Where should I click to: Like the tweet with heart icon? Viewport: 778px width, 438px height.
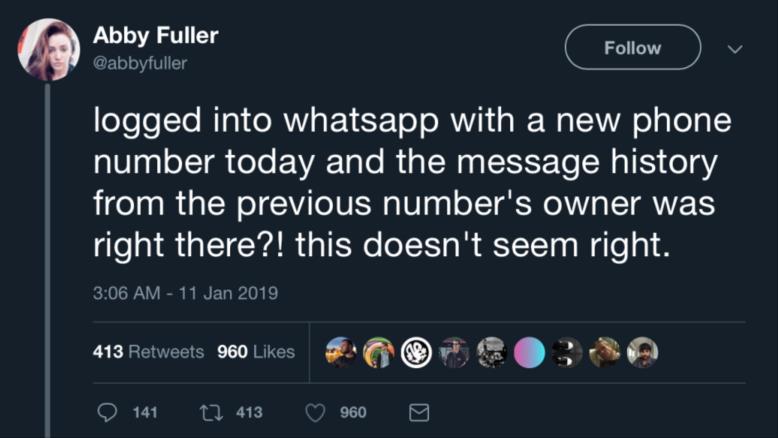point(315,412)
